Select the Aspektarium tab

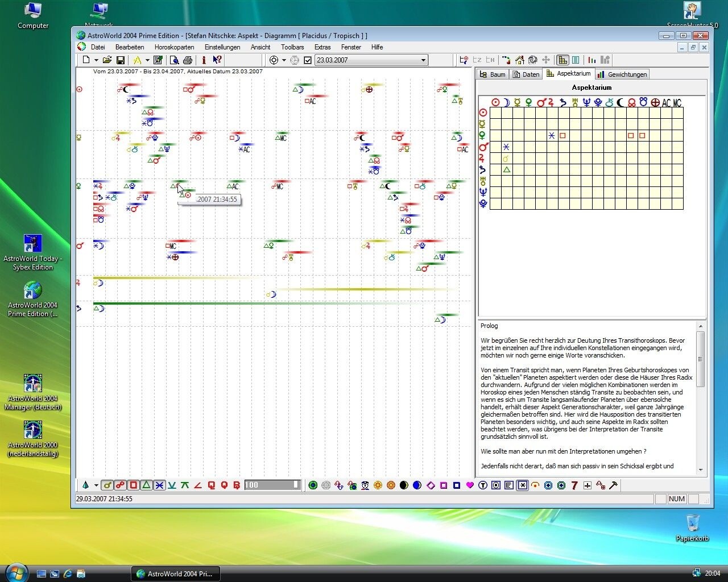(569, 73)
